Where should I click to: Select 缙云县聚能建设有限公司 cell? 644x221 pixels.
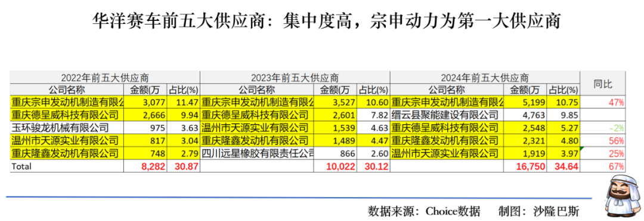tap(447, 115)
